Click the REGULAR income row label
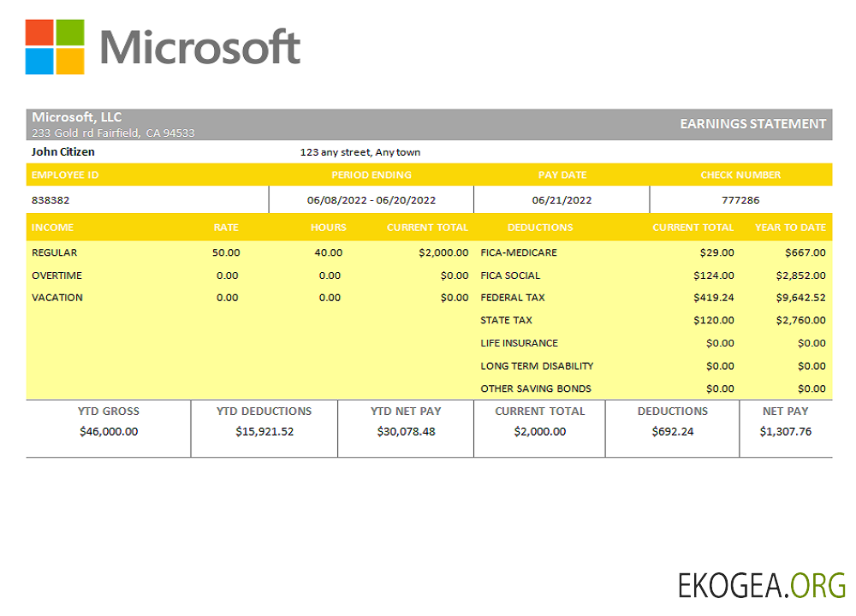 coord(54,253)
